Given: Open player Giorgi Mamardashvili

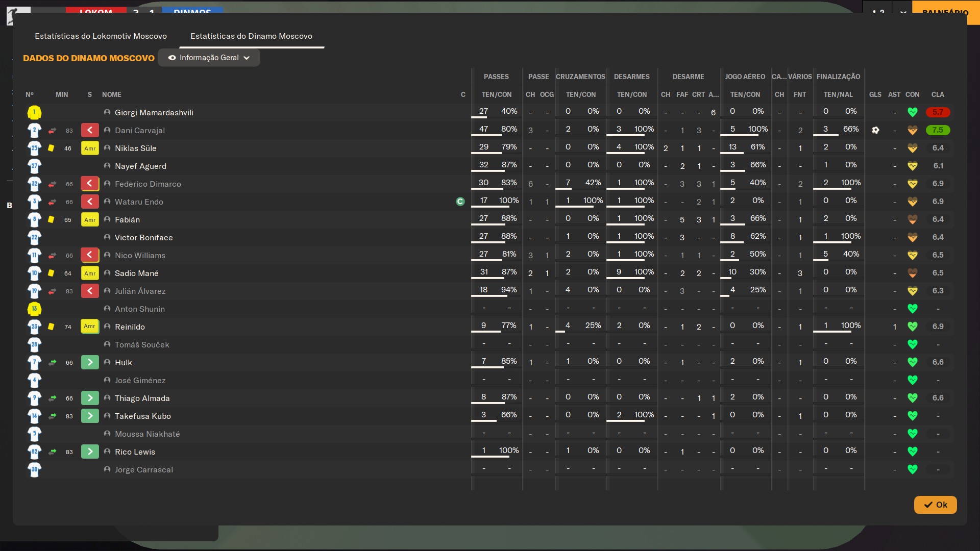Looking at the screenshot, I should (x=154, y=113).
